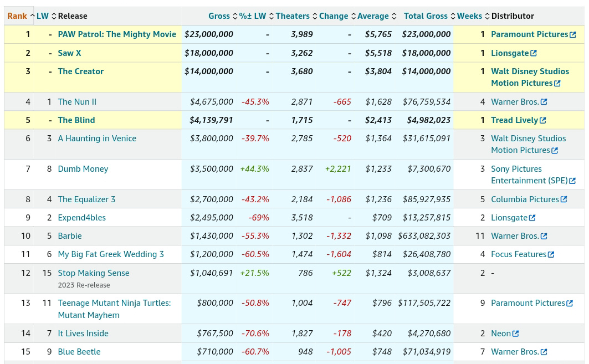Open Tread Lively distributor link
Screen dimensions: 589x364
(x=515, y=120)
